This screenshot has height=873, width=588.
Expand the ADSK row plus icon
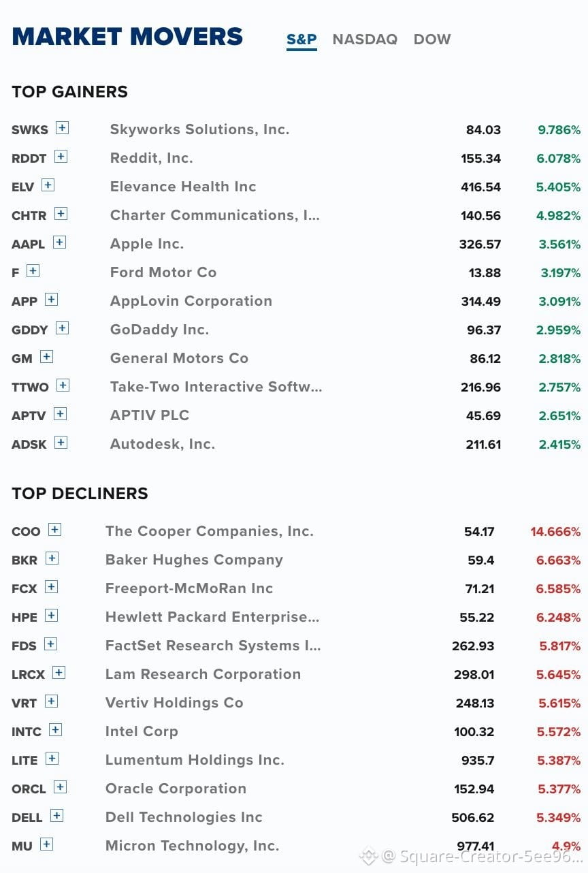(61, 443)
